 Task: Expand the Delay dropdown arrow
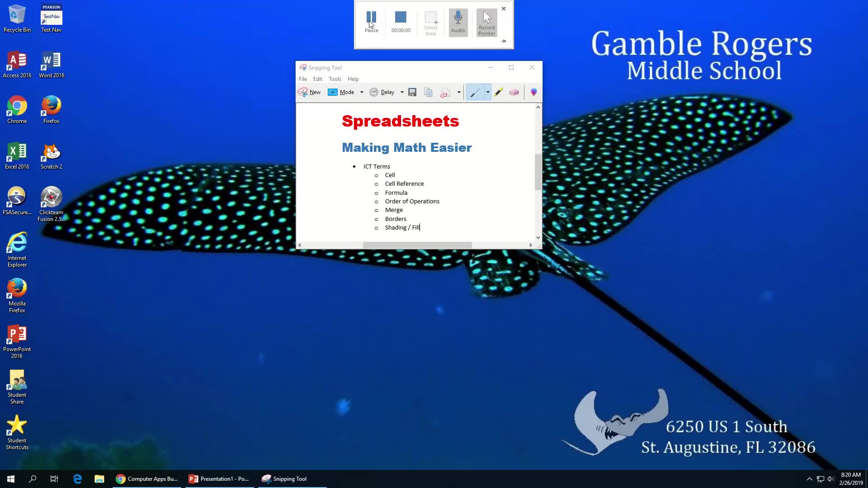(x=402, y=92)
